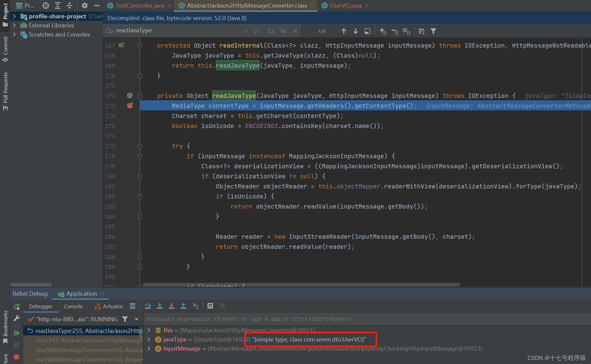Close UserVO.java editor tab
The image size is (591, 364).
click(367, 5)
